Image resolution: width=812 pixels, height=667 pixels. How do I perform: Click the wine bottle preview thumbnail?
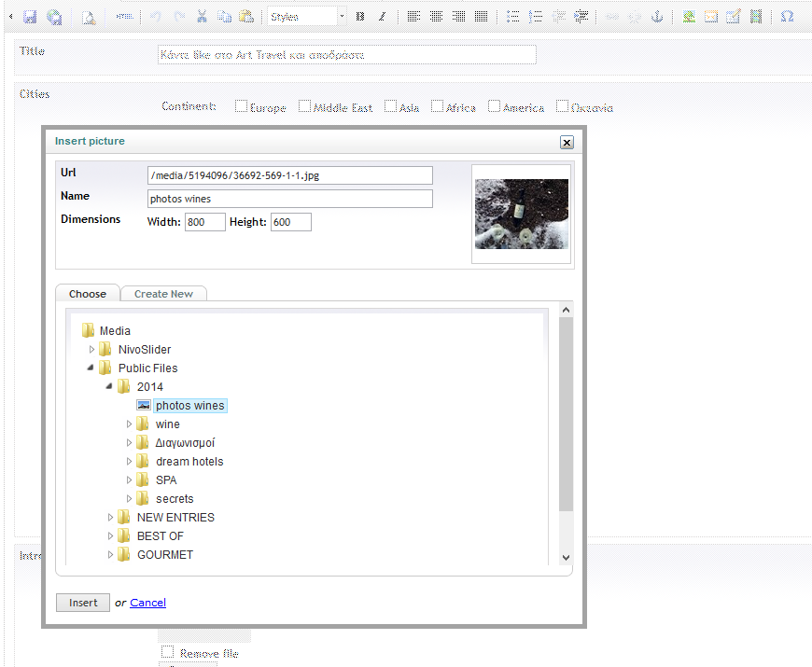click(522, 215)
